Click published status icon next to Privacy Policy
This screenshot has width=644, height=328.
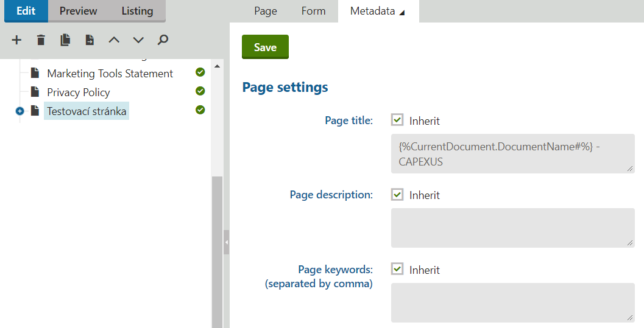[x=200, y=91]
